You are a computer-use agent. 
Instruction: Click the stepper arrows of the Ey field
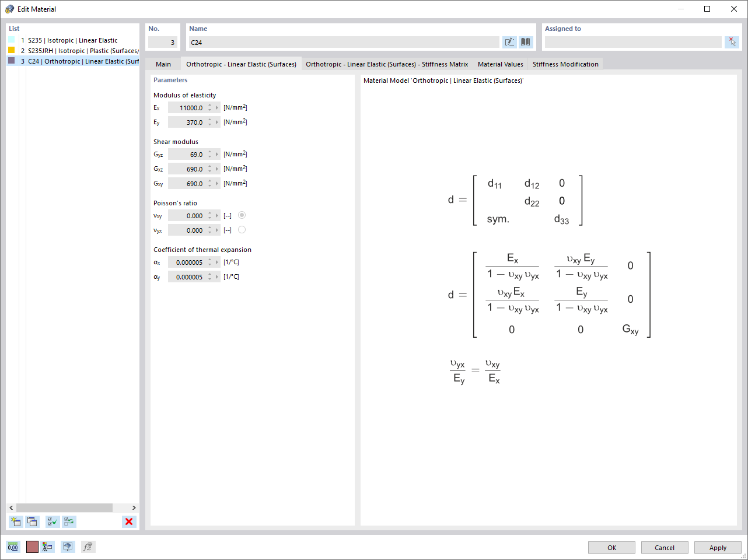coord(210,123)
